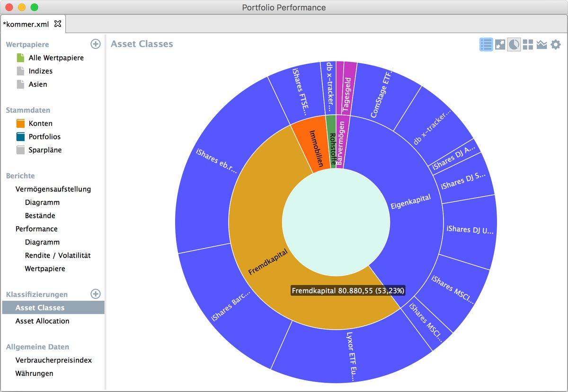Show the stacked area chart view icon
The height and width of the screenshot is (392, 568).
(x=541, y=45)
